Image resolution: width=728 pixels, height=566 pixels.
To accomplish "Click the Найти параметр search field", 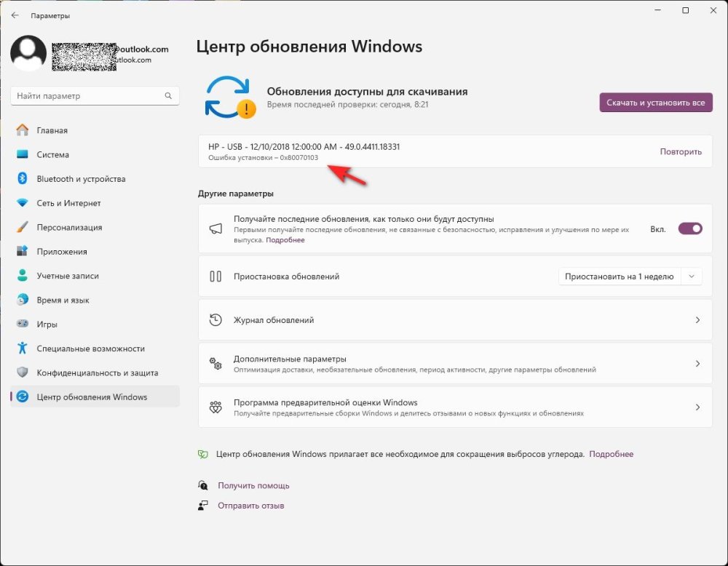I will [87, 96].
